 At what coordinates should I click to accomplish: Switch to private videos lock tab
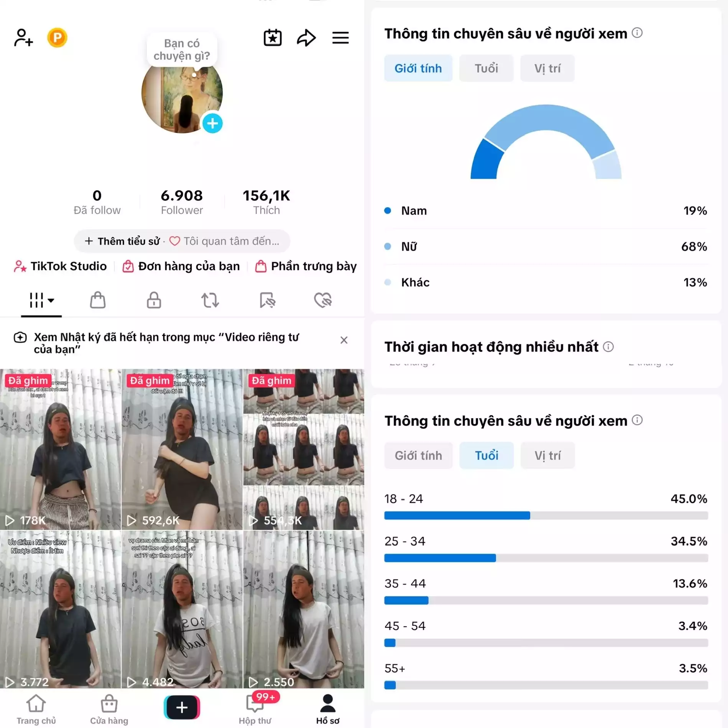point(154,300)
